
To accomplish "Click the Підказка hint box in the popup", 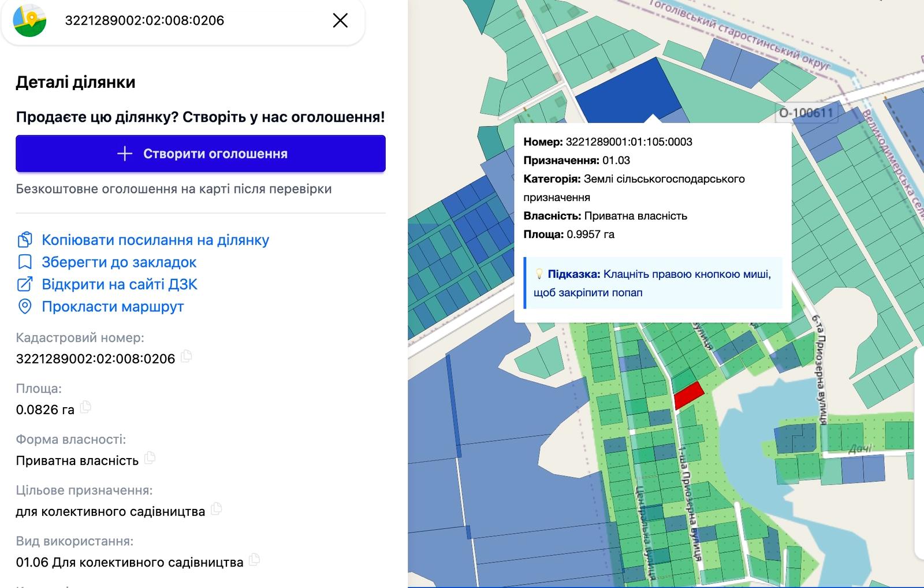I will point(653,283).
